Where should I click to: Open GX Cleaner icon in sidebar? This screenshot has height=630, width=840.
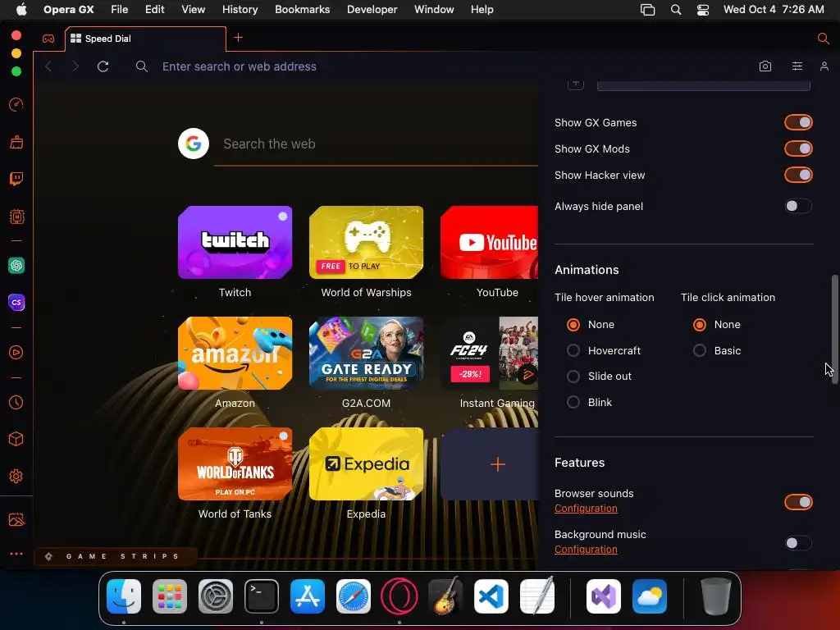16,142
